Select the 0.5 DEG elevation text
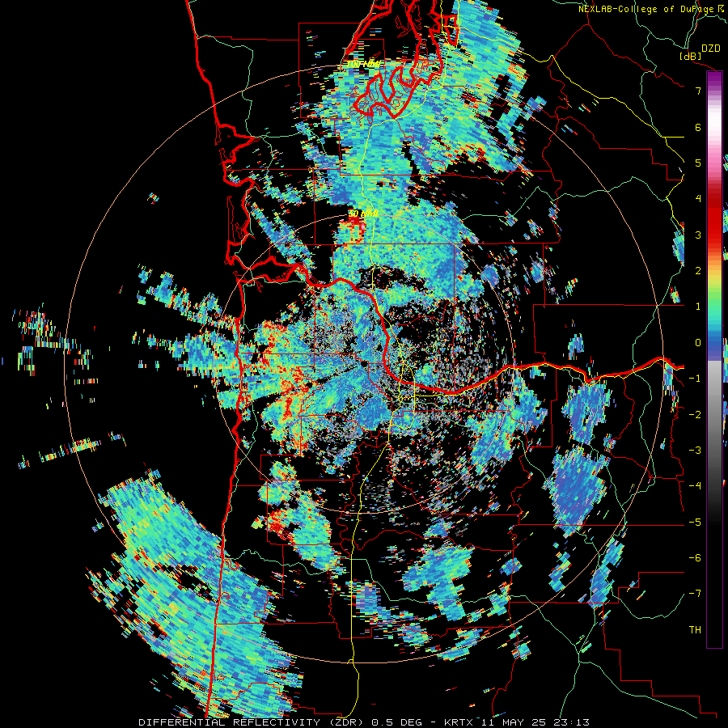The width and height of the screenshot is (728, 728). pyautogui.click(x=397, y=722)
